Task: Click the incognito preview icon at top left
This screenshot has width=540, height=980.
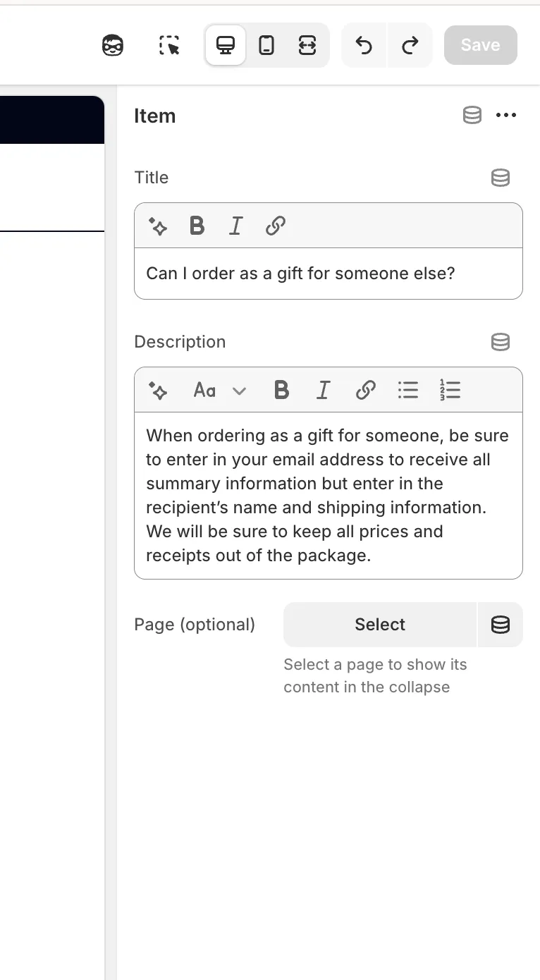Action: pos(112,44)
